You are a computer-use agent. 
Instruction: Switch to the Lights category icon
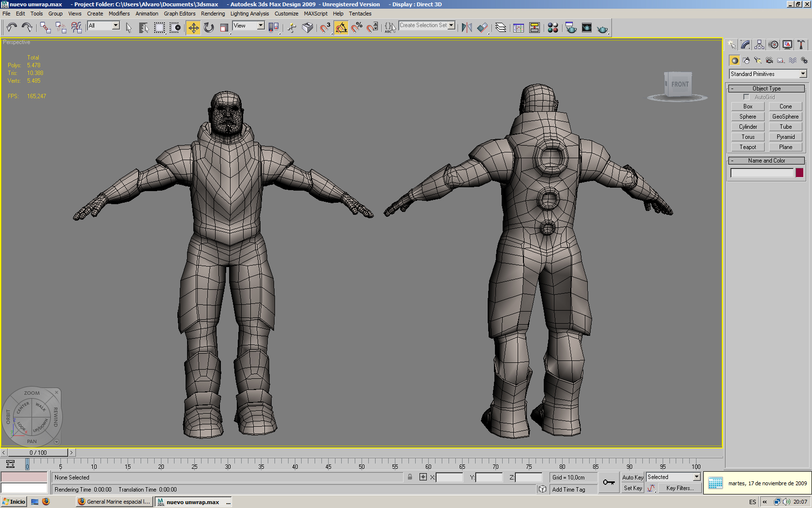coord(758,60)
